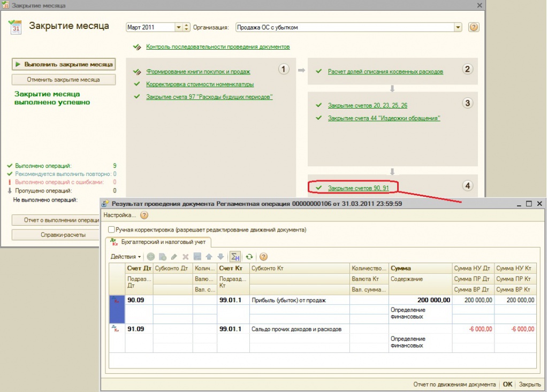548x392 pixels.
Task: Toggle the tax accounting sum ΣН icon
Action: click(x=235, y=257)
